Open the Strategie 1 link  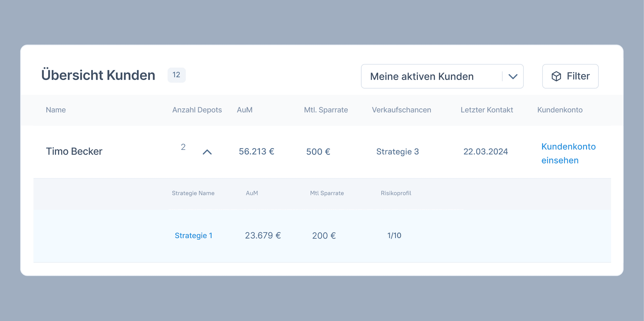point(194,235)
